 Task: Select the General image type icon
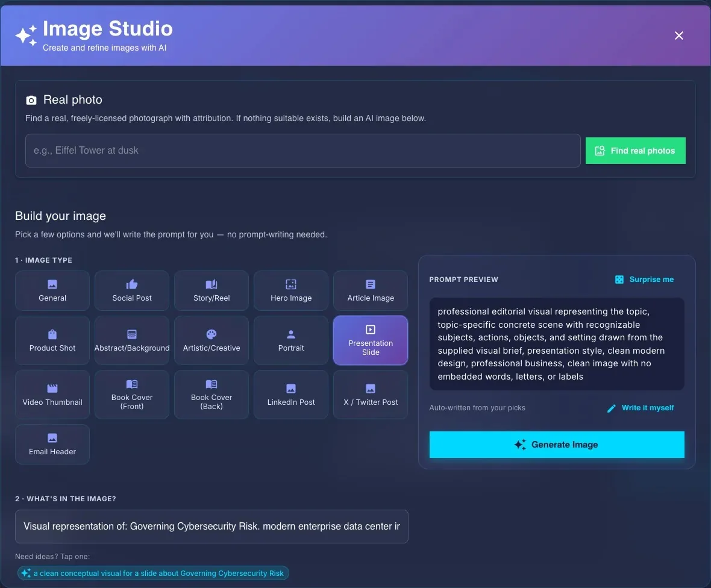pyautogui.click(x=52, y=284)
